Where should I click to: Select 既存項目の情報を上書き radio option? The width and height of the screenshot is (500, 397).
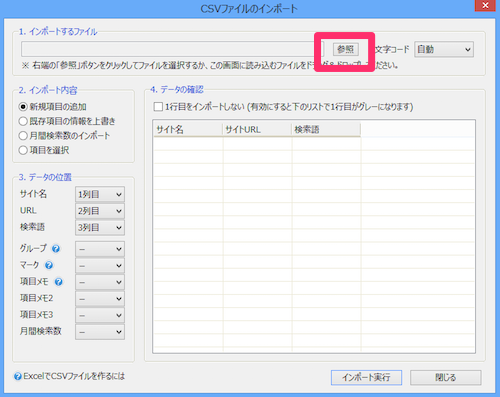(x=67, y=121)
